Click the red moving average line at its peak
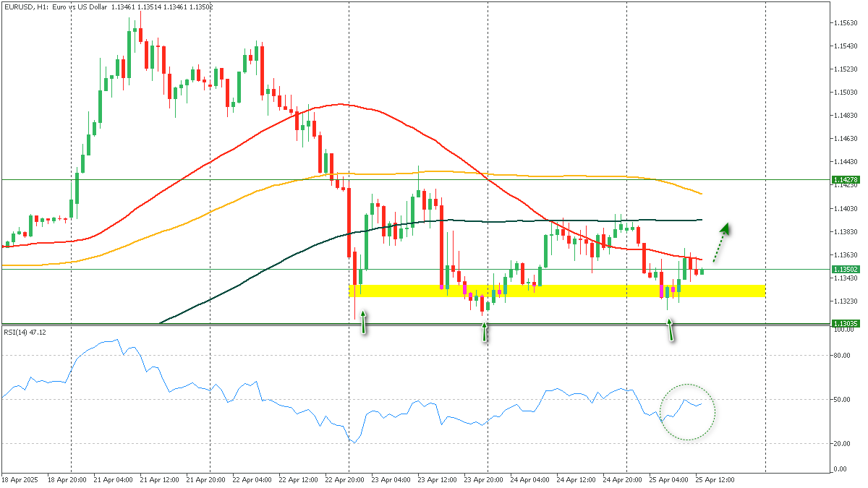Viewport: 868px width, 488px height. tap(343, 104)
